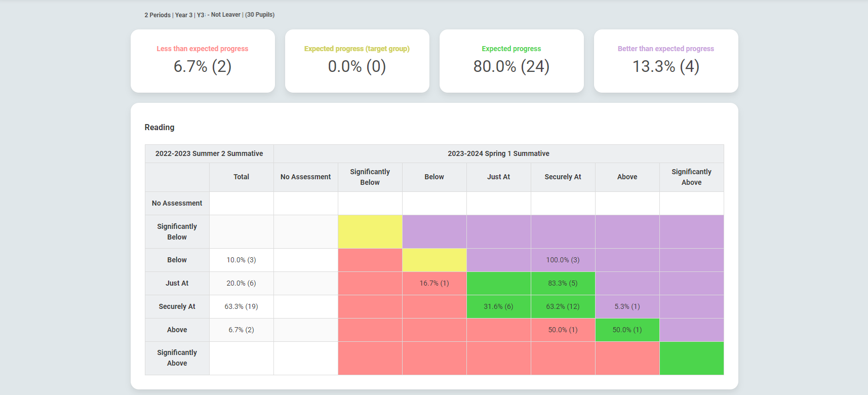868x395 pixels.
Task: Click the 10.0% (3) Below total cell
Action: (241, 260)
